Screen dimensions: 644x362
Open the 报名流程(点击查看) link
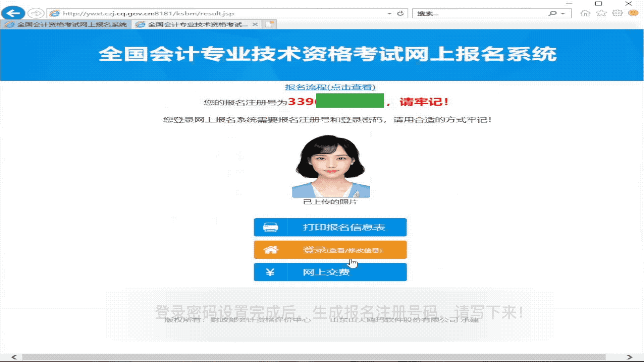[330, 87]
